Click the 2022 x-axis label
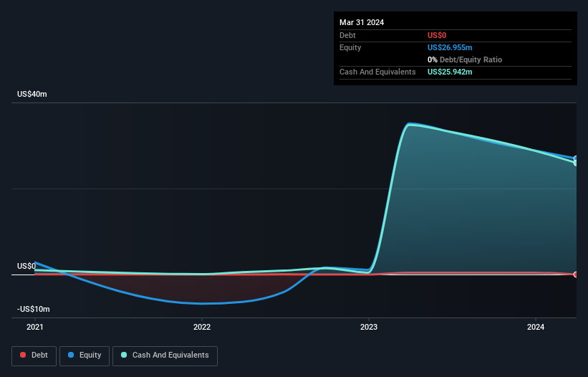The height and width of the screenshot is (377, 588). (202, 327)
